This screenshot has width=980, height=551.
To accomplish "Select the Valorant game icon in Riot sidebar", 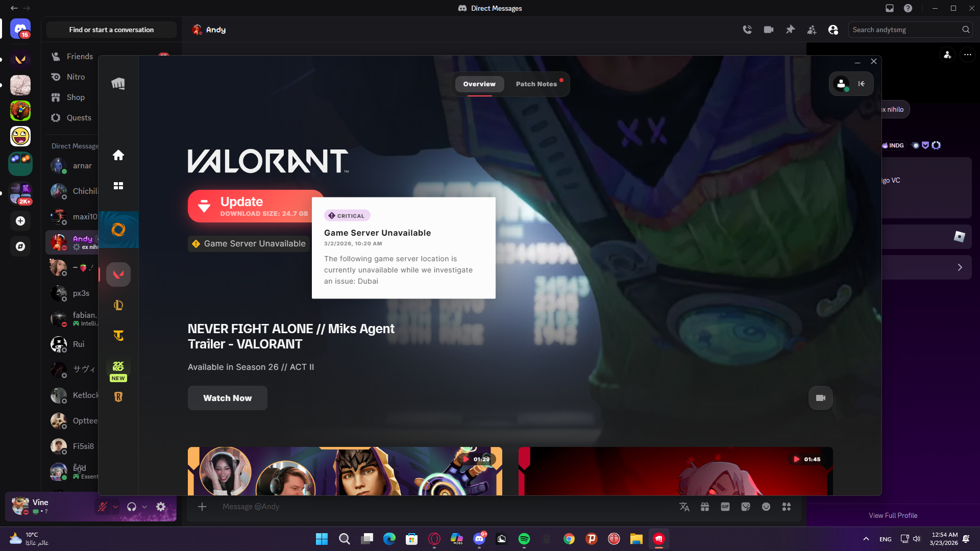I will [118, 274].
